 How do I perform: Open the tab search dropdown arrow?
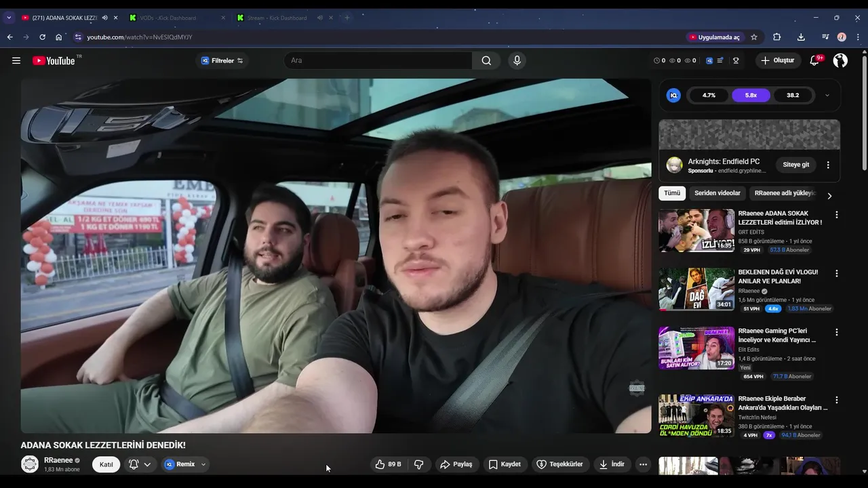point(9,18)
